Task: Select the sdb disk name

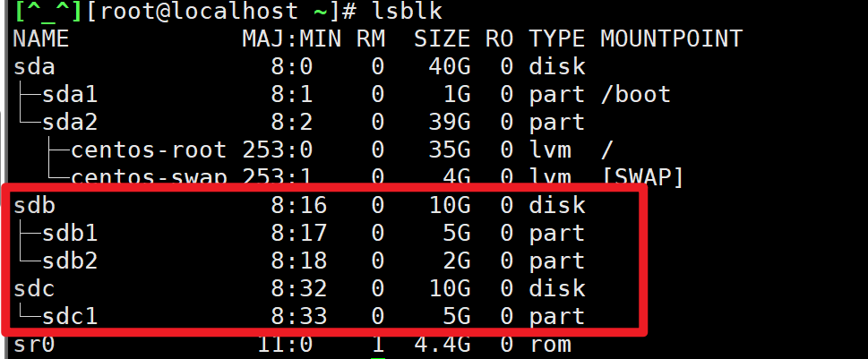Action: (34, 206)
